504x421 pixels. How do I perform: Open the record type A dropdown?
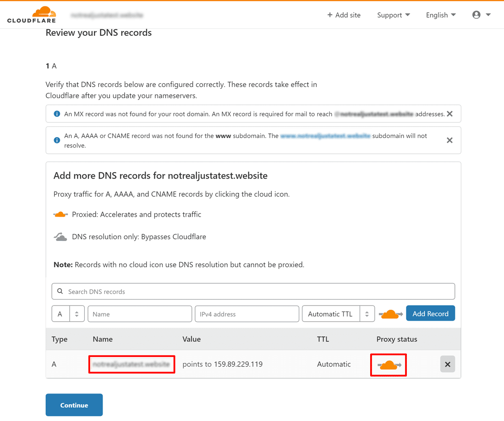click(x=68, y=314)
